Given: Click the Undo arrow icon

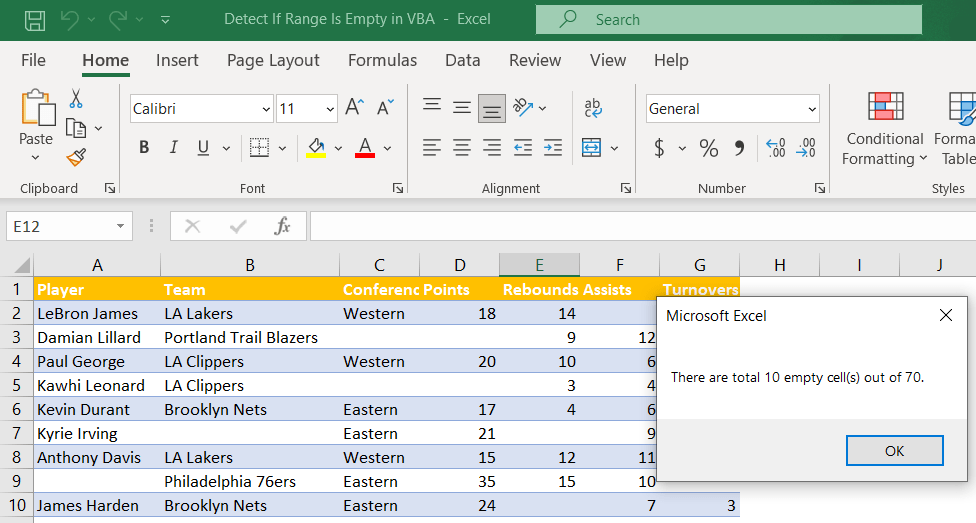Looking at the screenshot, I should (x=70, y=20).
